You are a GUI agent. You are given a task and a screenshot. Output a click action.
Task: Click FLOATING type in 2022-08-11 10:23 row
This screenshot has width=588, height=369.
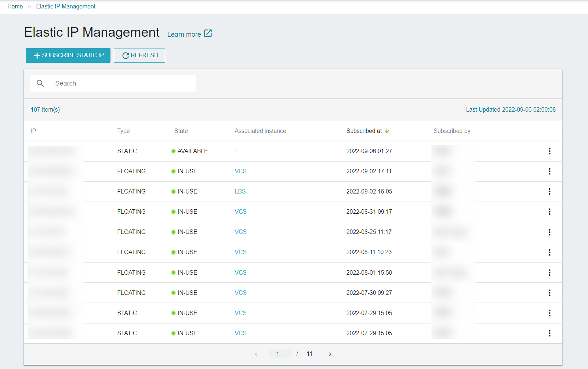pyautogui.click(x=131, y=252)
